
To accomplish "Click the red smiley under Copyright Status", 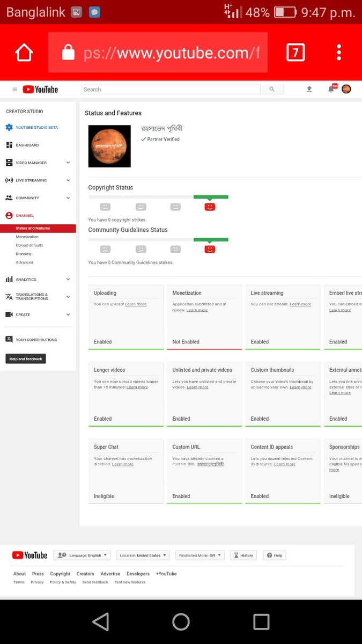I will pos(210,207).
